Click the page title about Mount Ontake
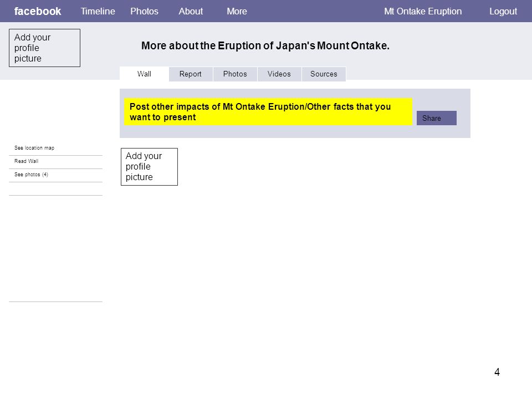Screen dimensions: 532x399 tap(265, 45)
